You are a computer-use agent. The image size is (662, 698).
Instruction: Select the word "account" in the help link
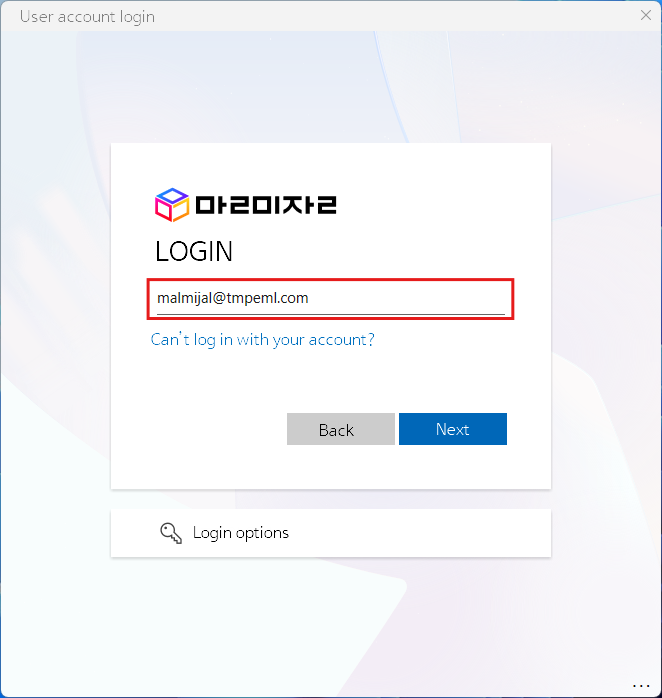337,340
